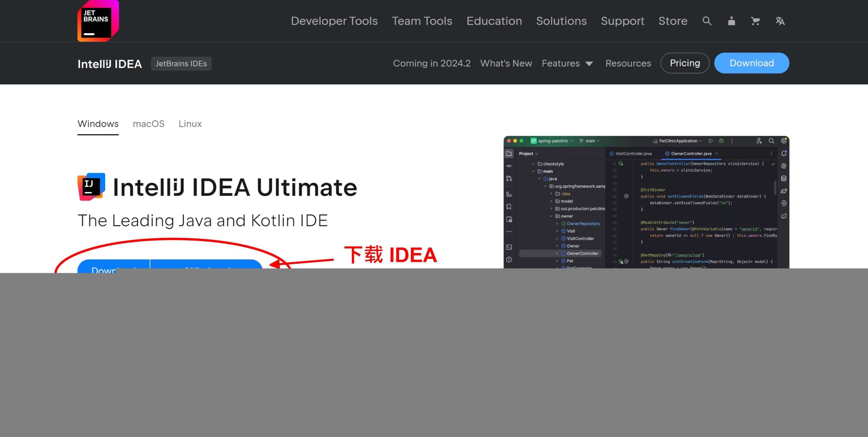The image size is (868, 437).
Task: Open the site search magnifier icon
Action: 707,21
